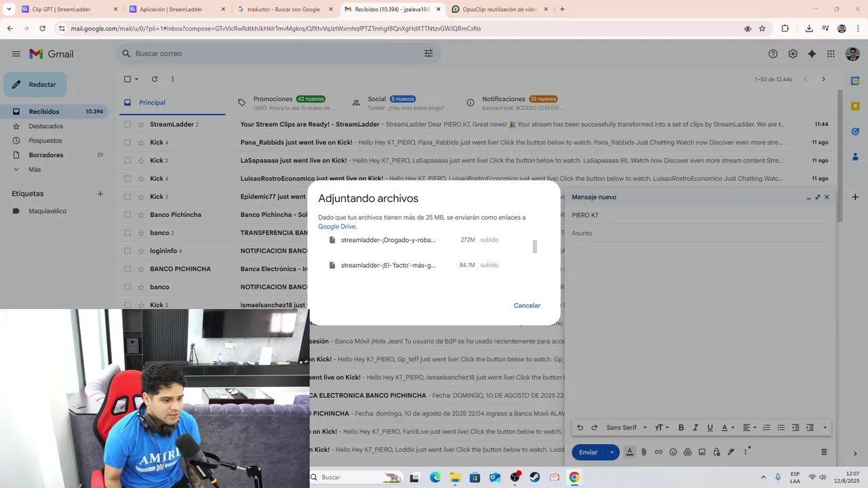Image resolution: width=868 pixels, height=488 pixels.
Task: Toggle the formatting options button
Action: tap(629, 452)
